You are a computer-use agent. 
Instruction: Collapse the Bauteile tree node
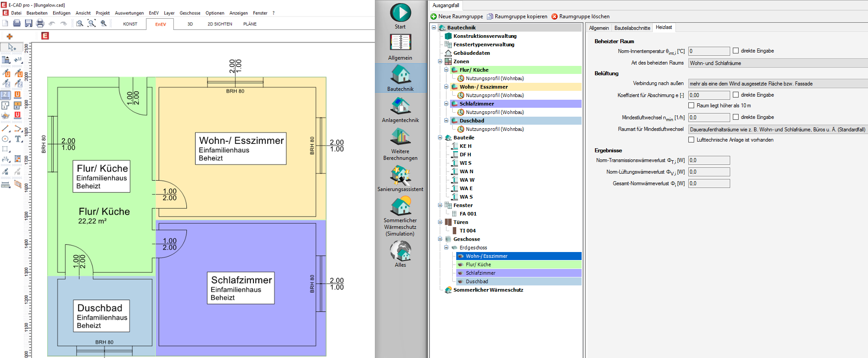tap(440, 138)
